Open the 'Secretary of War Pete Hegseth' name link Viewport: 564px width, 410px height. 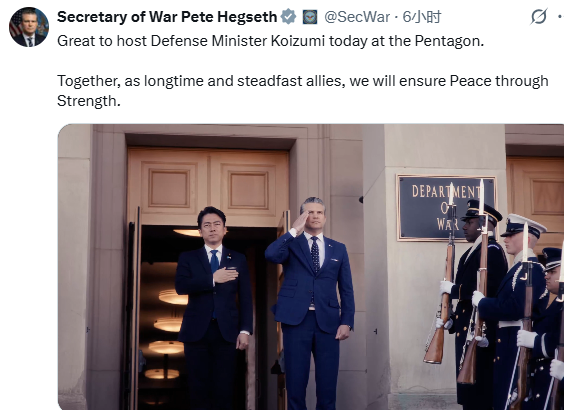(x=167, y=17)
